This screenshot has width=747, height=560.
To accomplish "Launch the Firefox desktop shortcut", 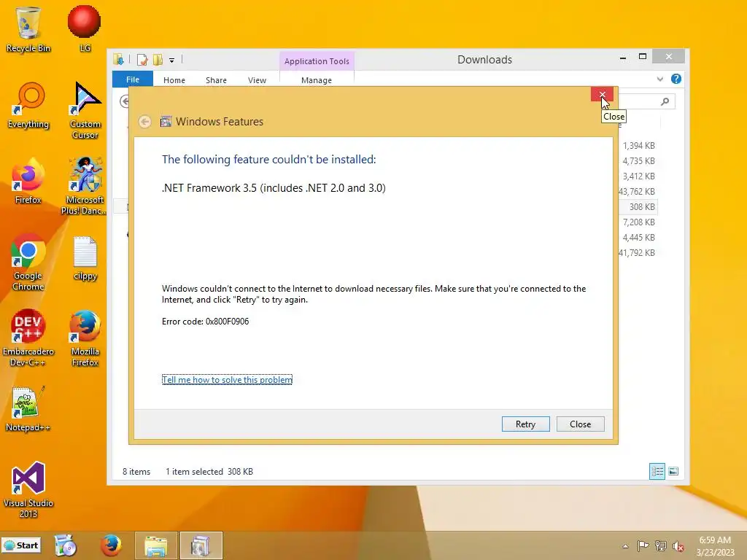I will (x=28, y=181).
